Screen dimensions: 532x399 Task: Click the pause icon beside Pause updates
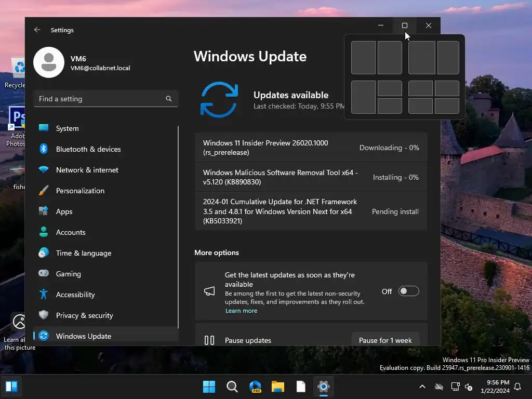click(x=209, y=340)
